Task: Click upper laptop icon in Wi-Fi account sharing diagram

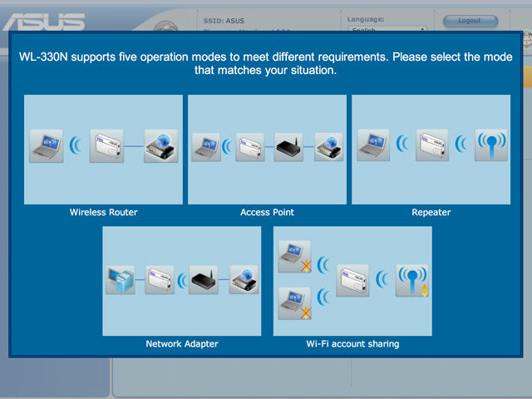Action: [294, 257]
